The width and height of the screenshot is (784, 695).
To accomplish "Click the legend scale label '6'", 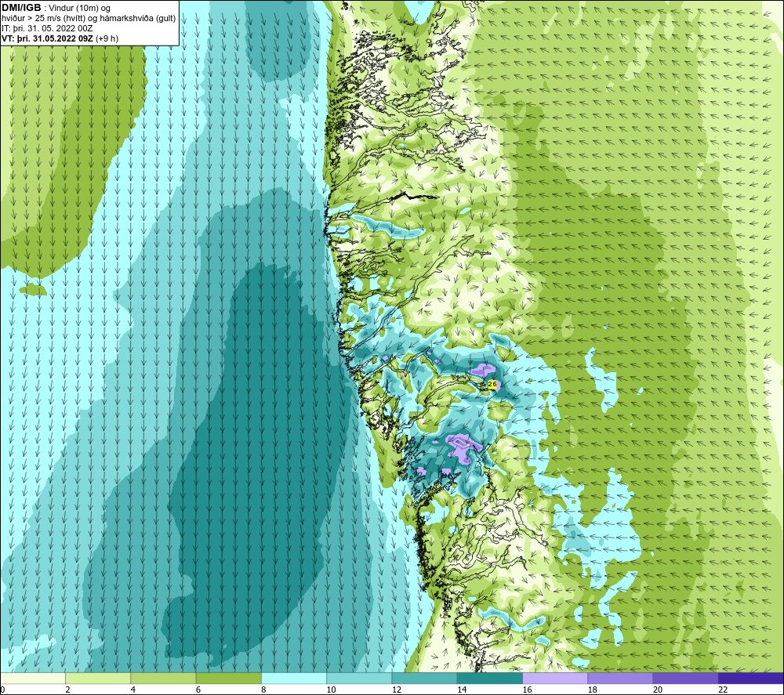I will [198, 690].
